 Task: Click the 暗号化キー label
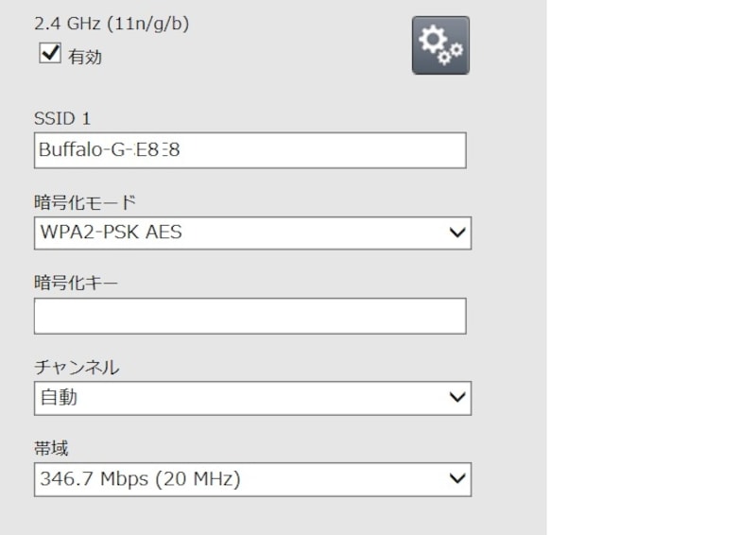click(x=76, y=283)
